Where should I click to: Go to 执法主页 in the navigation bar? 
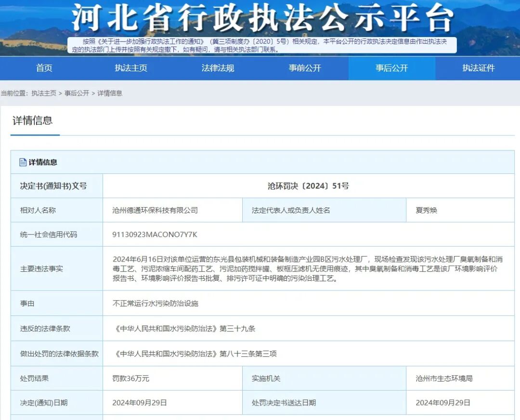130,68
